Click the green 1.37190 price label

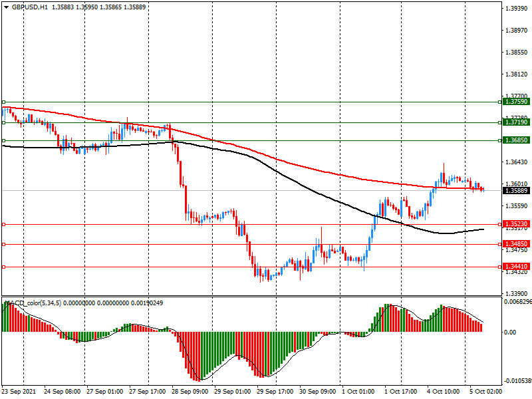(x=517, y=122)
